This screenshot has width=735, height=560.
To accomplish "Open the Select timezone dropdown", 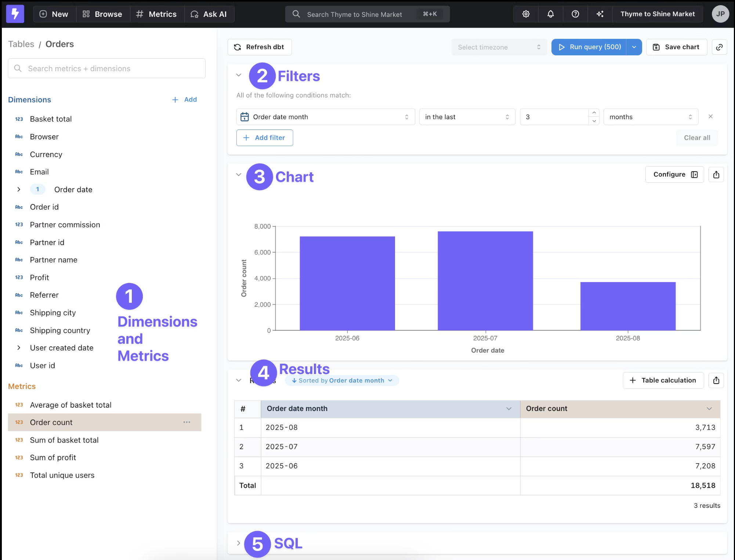I will (499, 47).
